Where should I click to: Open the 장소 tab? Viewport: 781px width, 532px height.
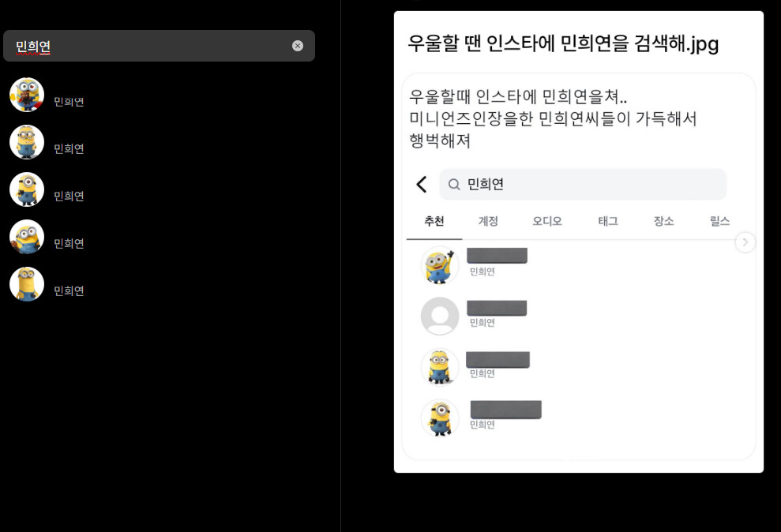pyautogui.click(x=663, y=221)
